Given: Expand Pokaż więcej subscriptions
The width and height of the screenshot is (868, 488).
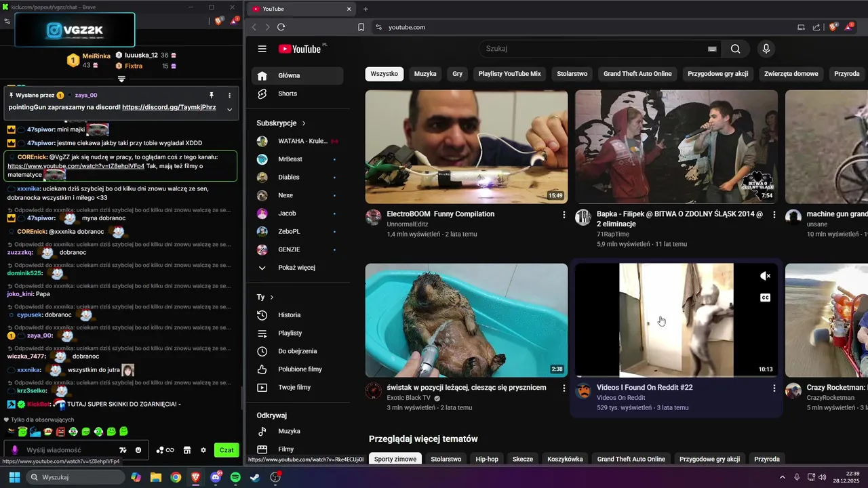Looking at the screenshot, I should [x=297, y=268].
